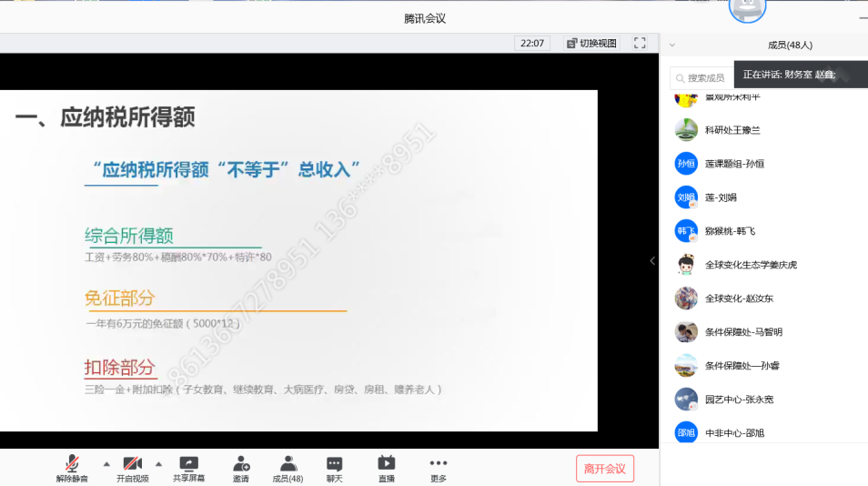This screenshot has width=868, height=486.
Task: Open the 邀请 invite icon
Action: 240,468
